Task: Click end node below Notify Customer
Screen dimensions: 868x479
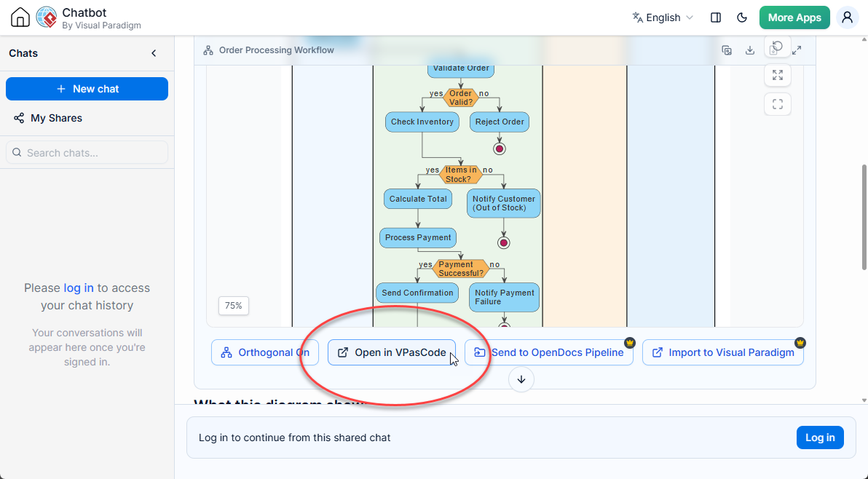Action: click(503, 242)
